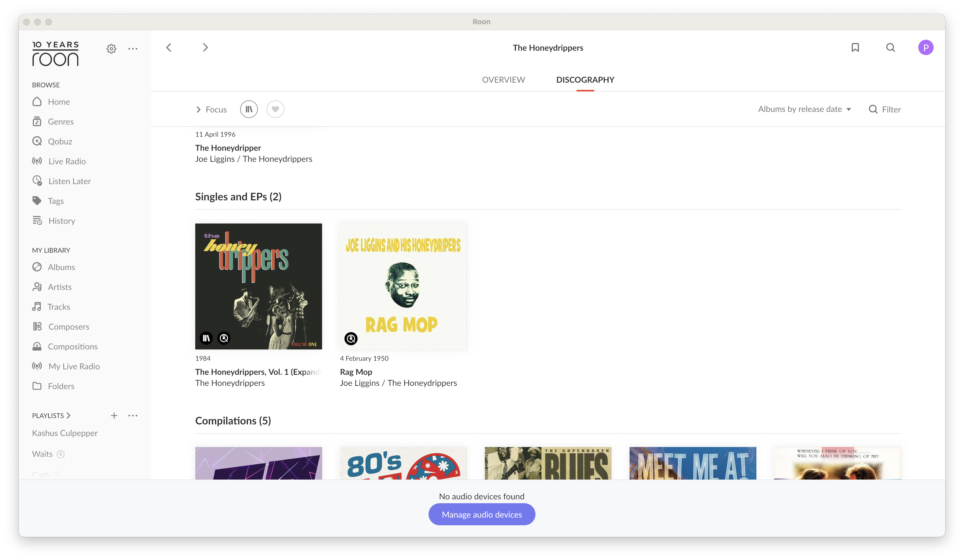
Task: Open The Honeydrippers artist link under Vol. 1
Action: [x=230, y=383]
